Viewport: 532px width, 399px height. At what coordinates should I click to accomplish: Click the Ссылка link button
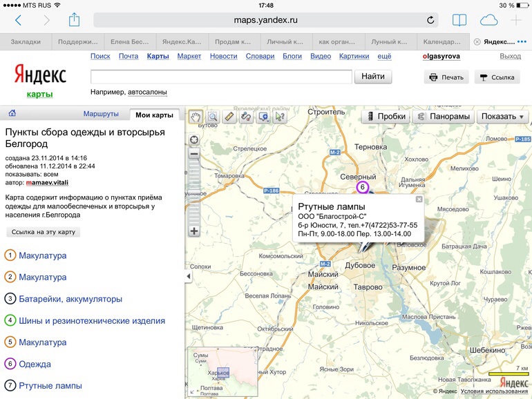click(497, 77)
